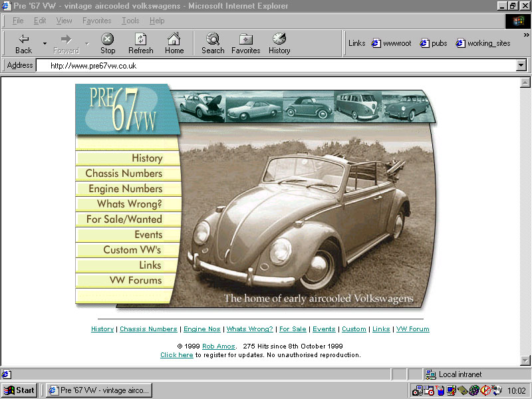Open the Help menu
532x399 pixels.
157,21
